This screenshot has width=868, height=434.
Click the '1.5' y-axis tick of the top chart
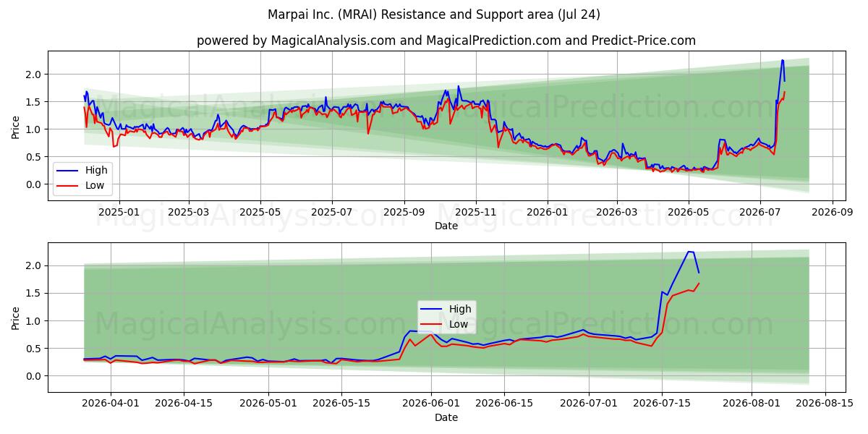(x=35, y=102)
